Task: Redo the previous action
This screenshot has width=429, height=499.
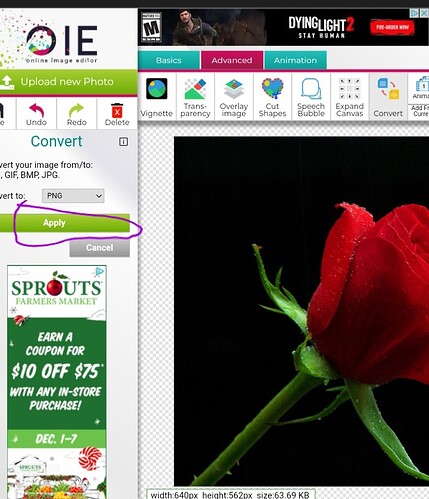Action: click(77, 114)
